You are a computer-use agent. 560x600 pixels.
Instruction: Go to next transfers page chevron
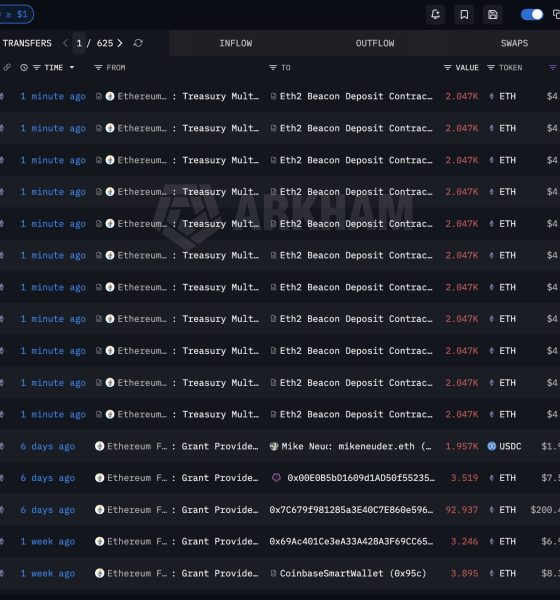point(120,43)
